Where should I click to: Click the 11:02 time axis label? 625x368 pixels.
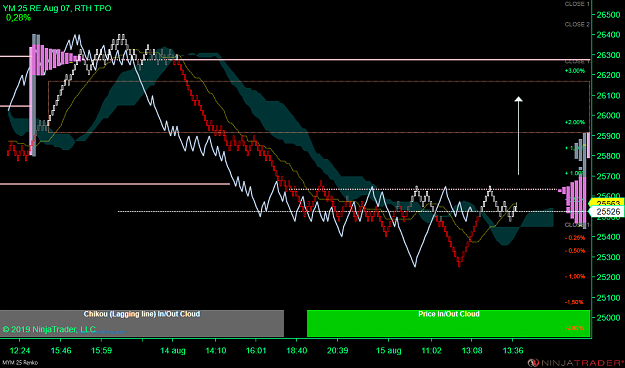coord(432,350)
